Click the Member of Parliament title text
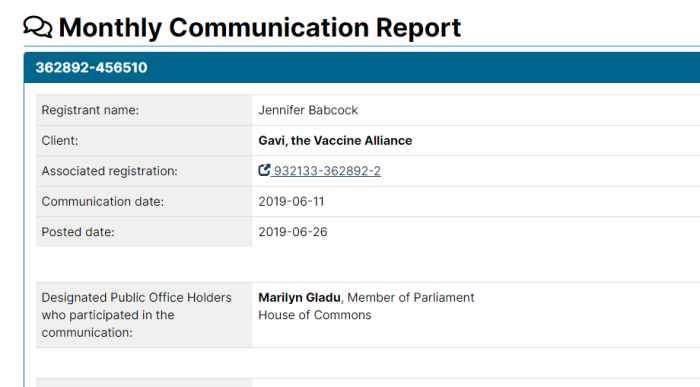 pyautogui.click(x=411, y=298)
